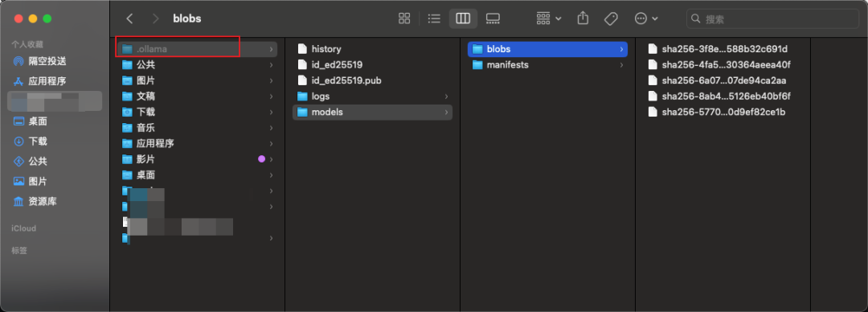Go forward with the right chevron button
This screenshot has height=312, width=868.
156,18
